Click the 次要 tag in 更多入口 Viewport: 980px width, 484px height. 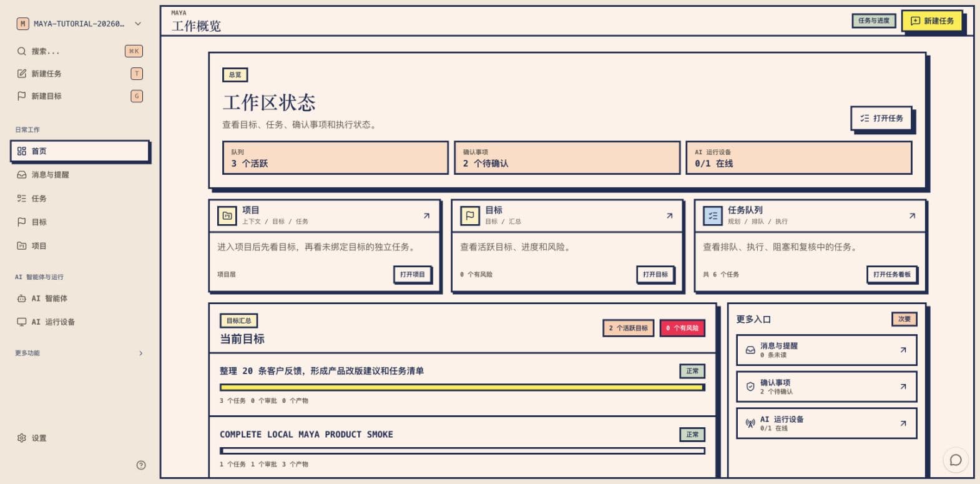[904, 319]
